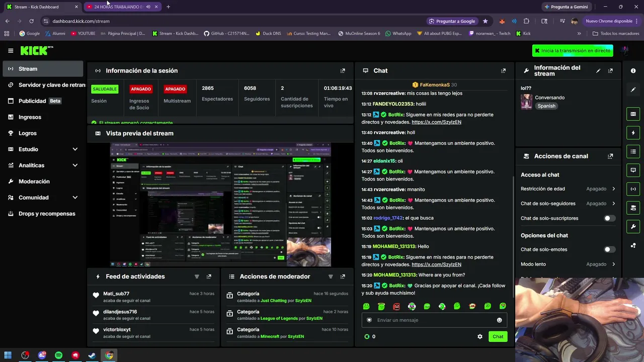This screenshot has width=644, height=362.
Task: Open chat settings gear icon
Action: point(479,337)
